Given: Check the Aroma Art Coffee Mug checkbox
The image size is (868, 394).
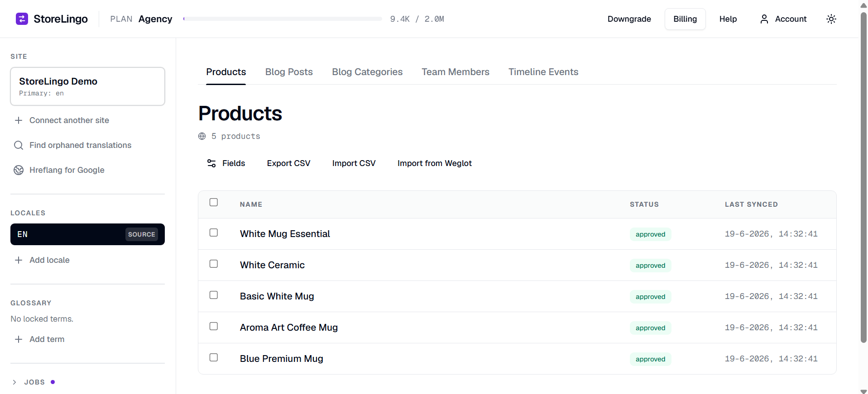Looking at the screenshot, I should coord(214,326).
